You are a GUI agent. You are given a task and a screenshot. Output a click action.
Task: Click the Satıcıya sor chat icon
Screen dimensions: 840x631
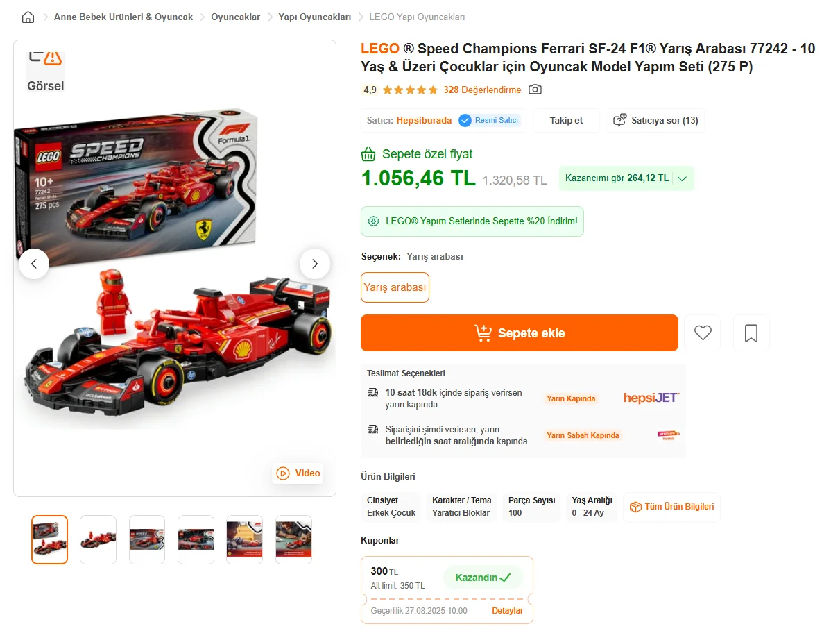click(x=620, y=120)
